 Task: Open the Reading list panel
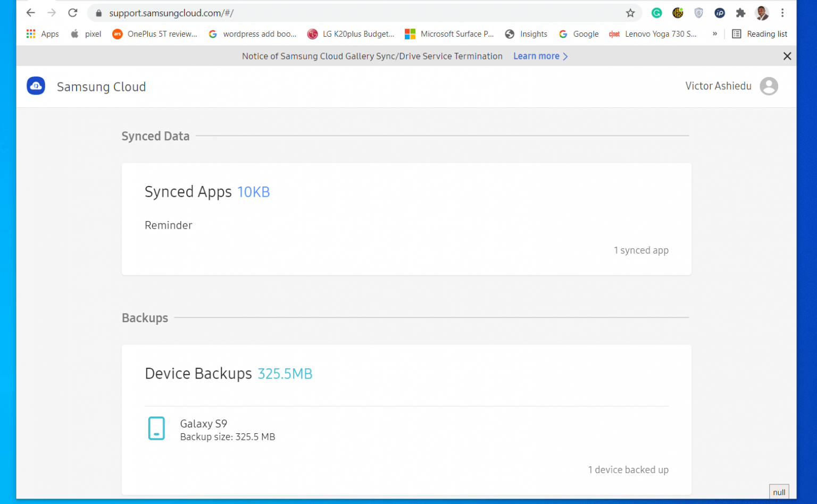pyautogui.click(x=760, y=33)
